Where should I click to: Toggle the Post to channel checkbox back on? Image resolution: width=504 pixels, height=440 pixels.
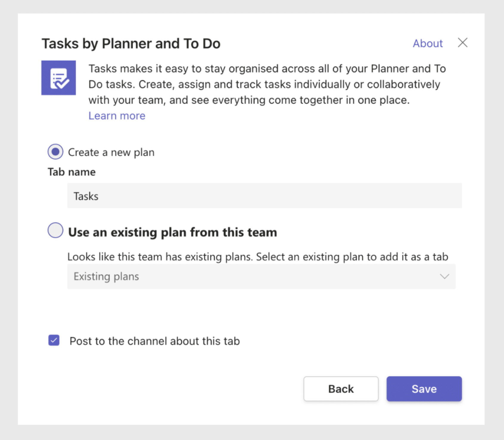point(53,341)
